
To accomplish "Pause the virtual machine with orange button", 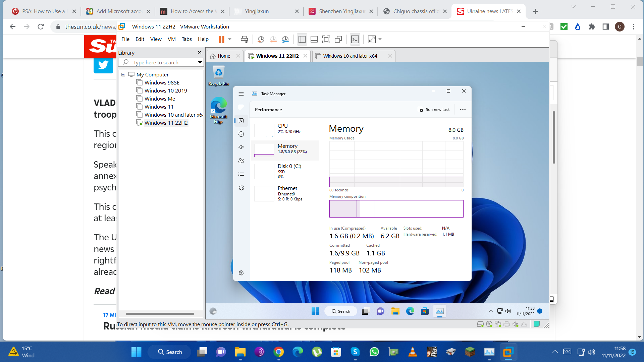I will [221, 39].
